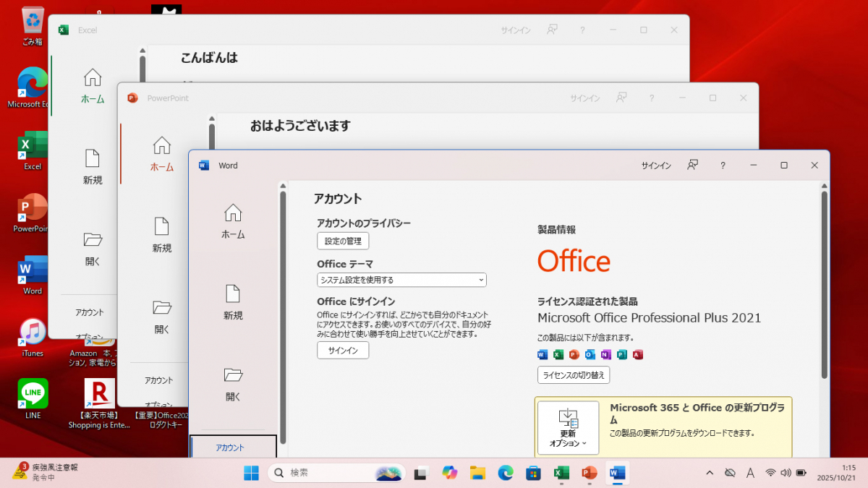The width and height of the screenshot is (868, 488).
Task: Expand hidden icons in the system tray
Action: click(x=709, y=473)
